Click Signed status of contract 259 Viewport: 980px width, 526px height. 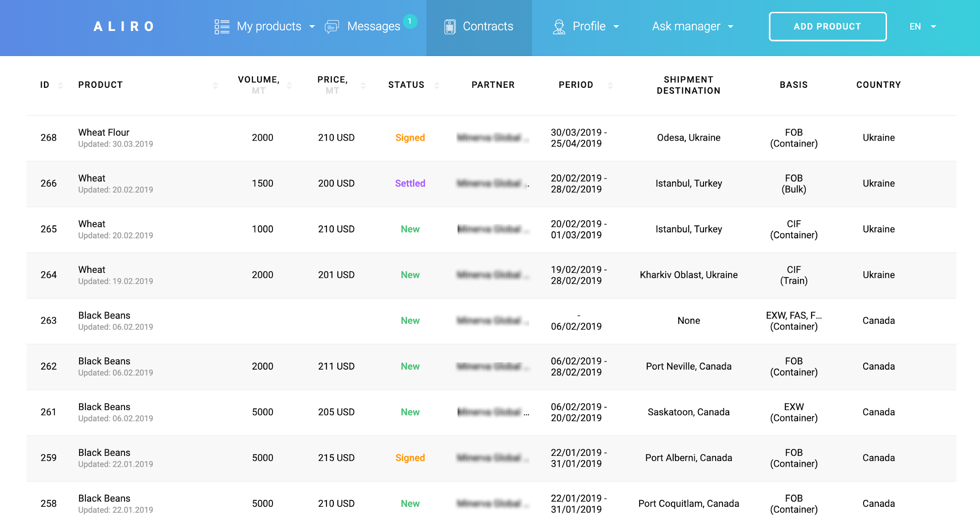coord(410,458)
